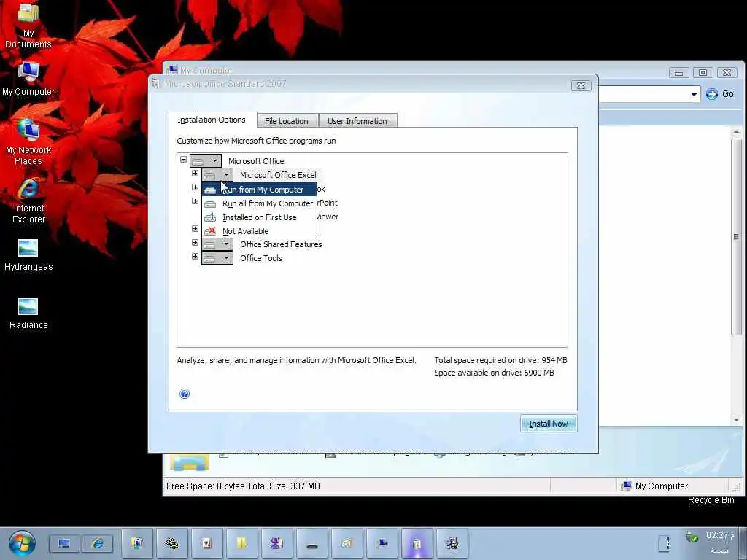The height and width of the screenshot is (560, 747).
Task: Open the Windows Start orb
Action: (22, 542)
